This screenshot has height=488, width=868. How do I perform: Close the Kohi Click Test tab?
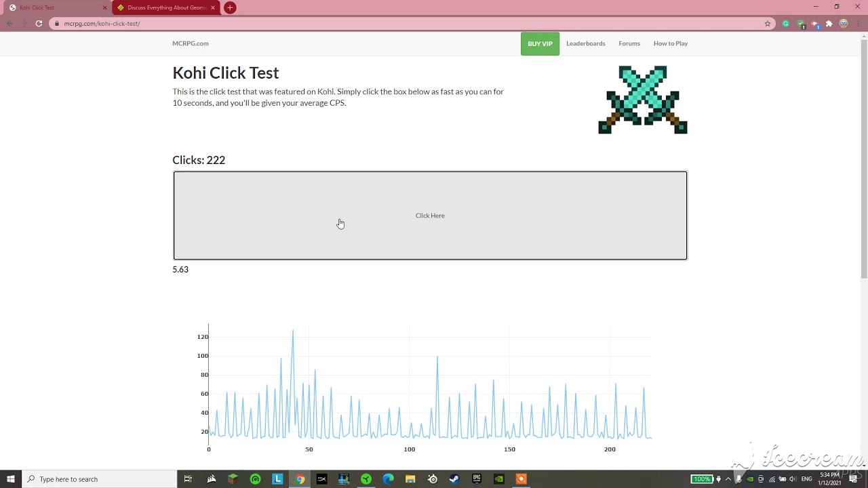pyautogui.click(x=104, y=7)
